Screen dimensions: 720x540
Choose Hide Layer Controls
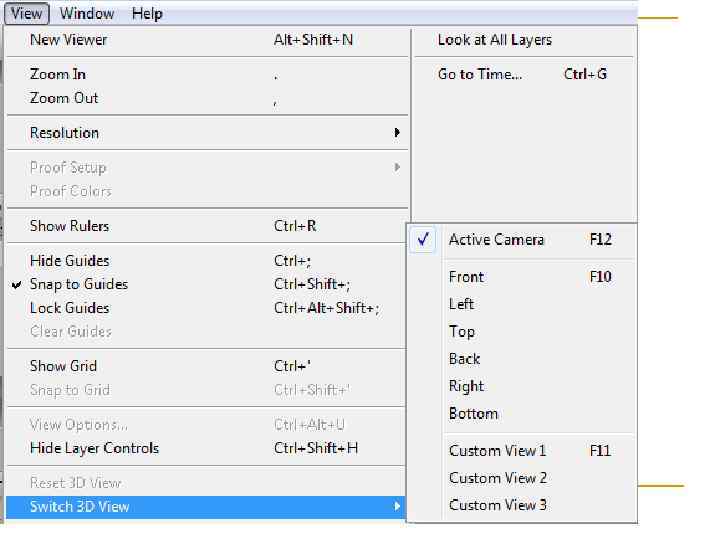95,448
